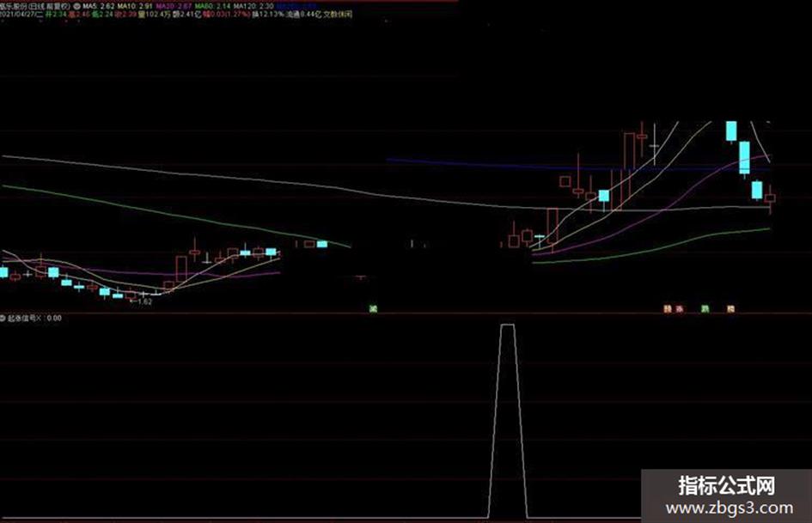Click the 起涨信号X: 0.00 indicator label
Screen dimensions: 812x523
click(34, 318)
